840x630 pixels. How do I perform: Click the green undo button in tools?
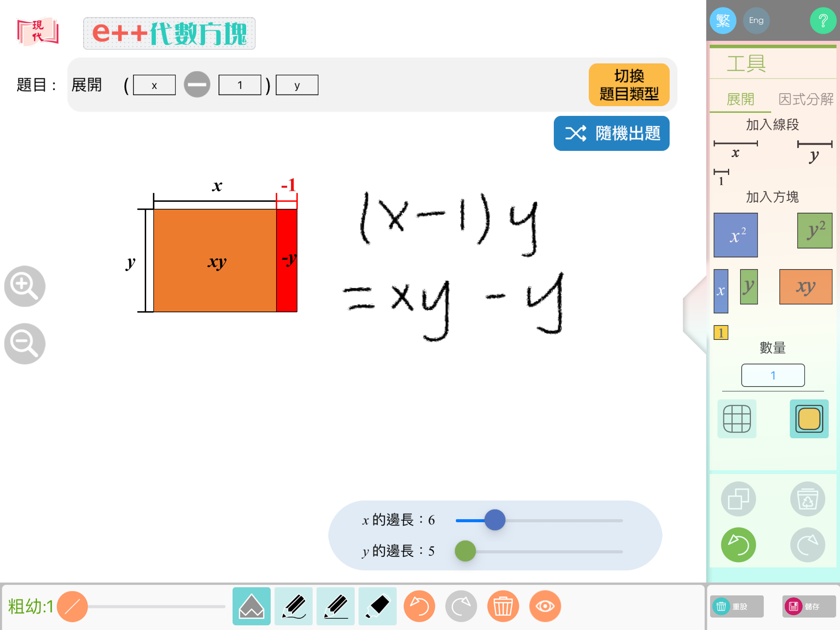pos(738,544)
